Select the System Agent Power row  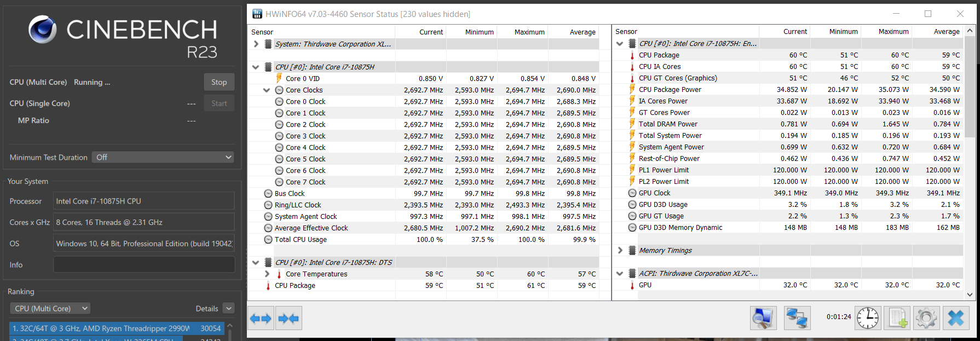click(x=788, y=147)
